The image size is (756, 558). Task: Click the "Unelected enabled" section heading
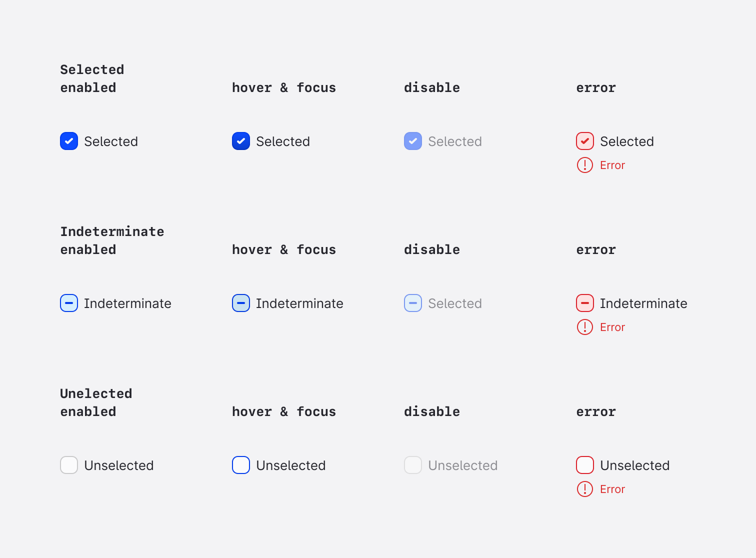[x=96, y=402]
